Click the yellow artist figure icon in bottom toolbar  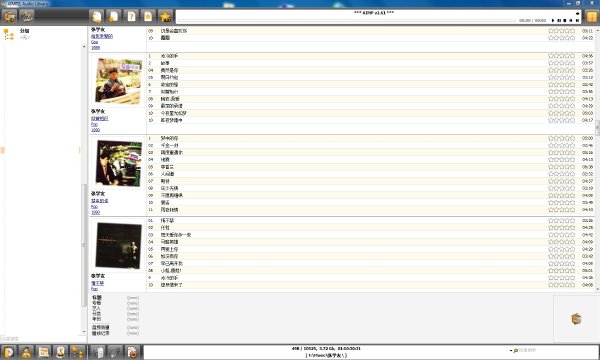(x=26, y=352)
